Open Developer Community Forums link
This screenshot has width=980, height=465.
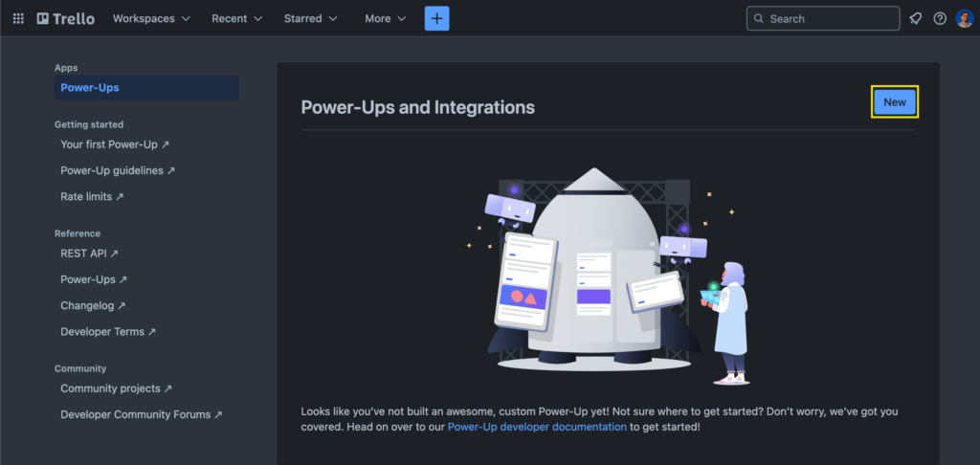click(142, 414)
